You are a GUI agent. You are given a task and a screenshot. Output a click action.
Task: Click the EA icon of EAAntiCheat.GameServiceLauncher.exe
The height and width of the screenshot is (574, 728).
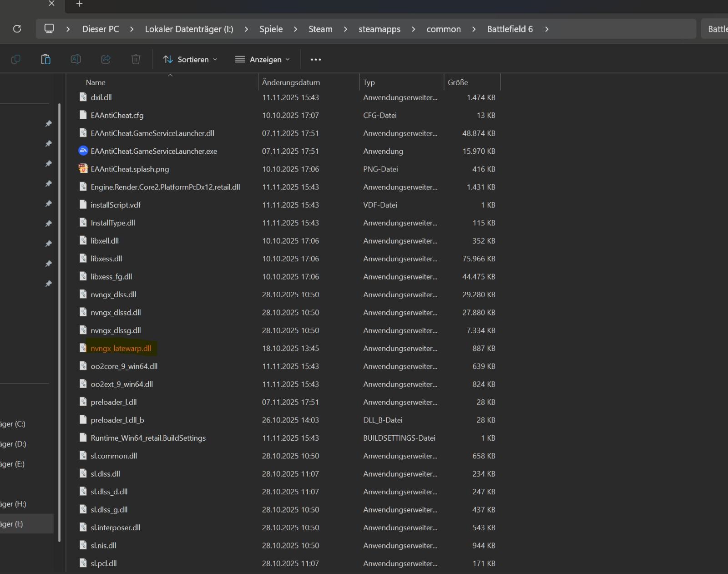(x=83, y=151)
